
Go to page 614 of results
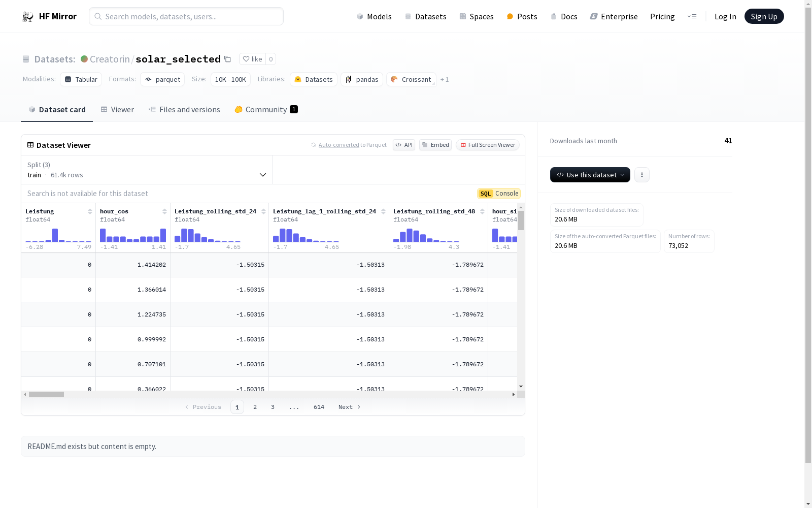point(319,407)
